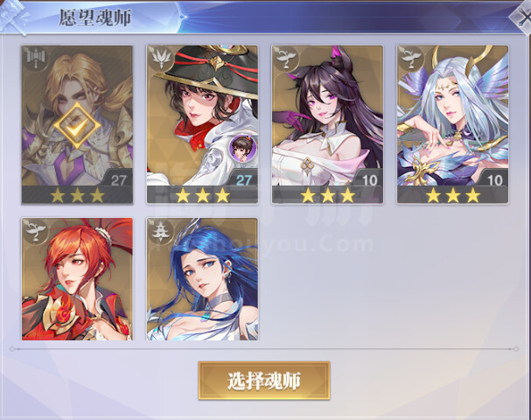Viewport: 531px width, 420px height.
Task: Click small round avatar badge on hat card
Action: pyautogui.click(x=243, y=147)
